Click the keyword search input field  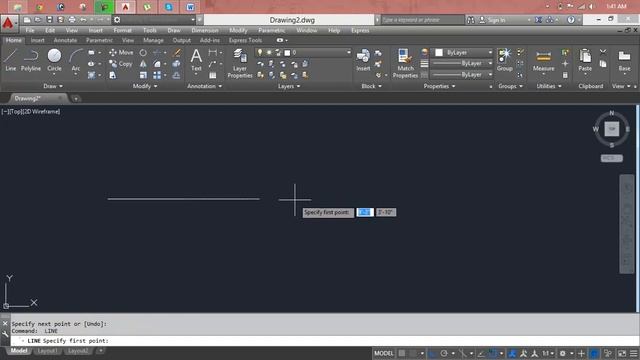pos(422,20)
